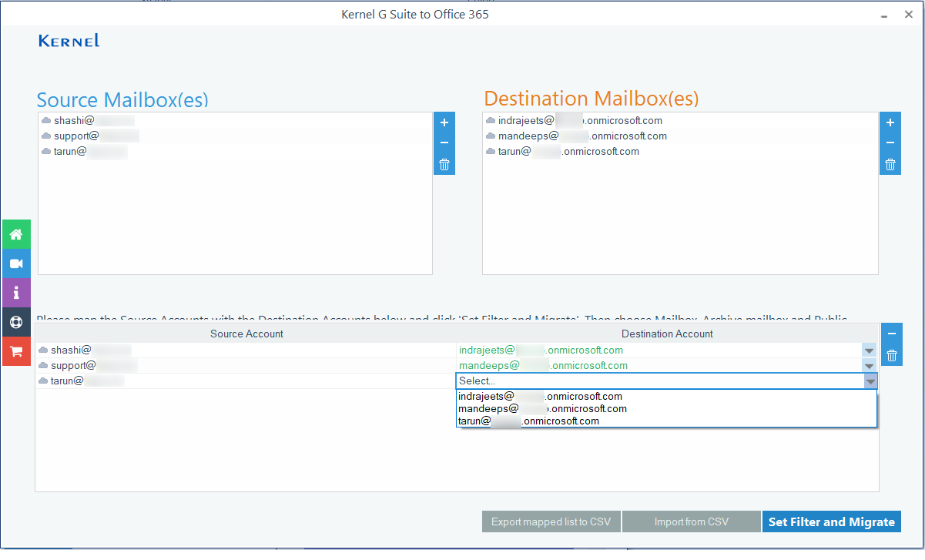Select tarun@ in the Source Account column
925x560 pixels.
point(246,381)
